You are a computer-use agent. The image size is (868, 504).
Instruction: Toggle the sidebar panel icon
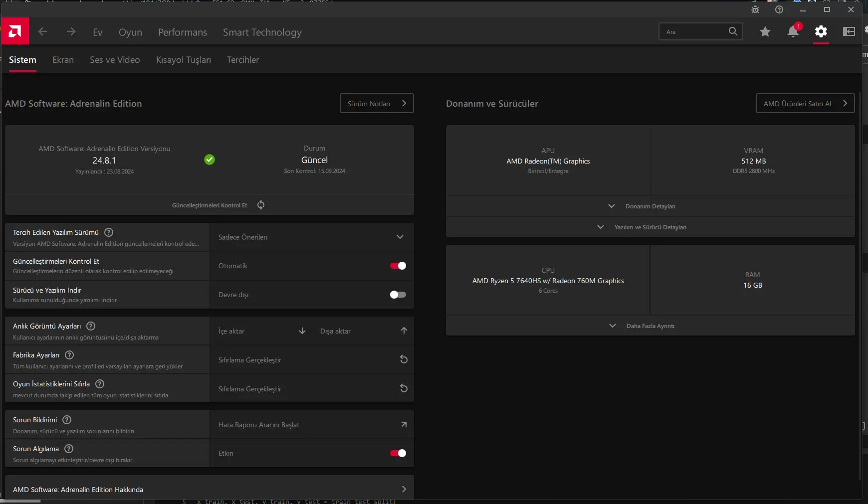pyautogui.click(x=849, y=31)
